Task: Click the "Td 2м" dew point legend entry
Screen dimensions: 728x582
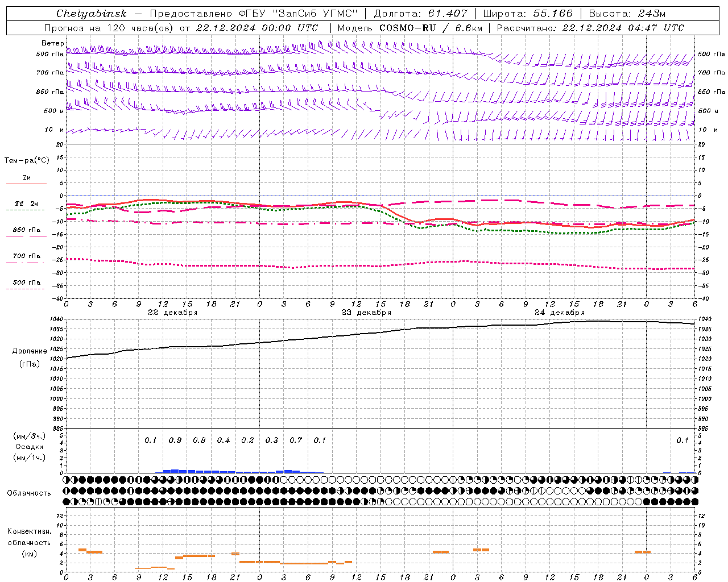Action: click(x=27, y=203)
